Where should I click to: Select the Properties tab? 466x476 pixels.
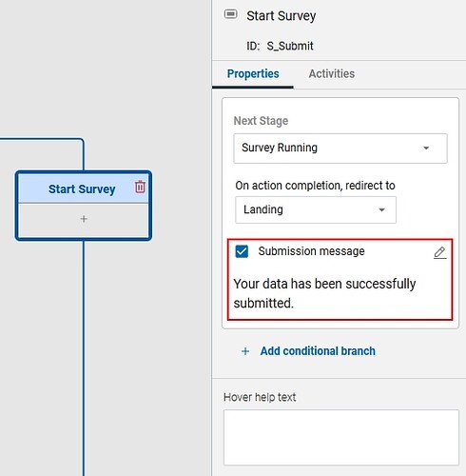pyautogui.click(x=253, y=73)
